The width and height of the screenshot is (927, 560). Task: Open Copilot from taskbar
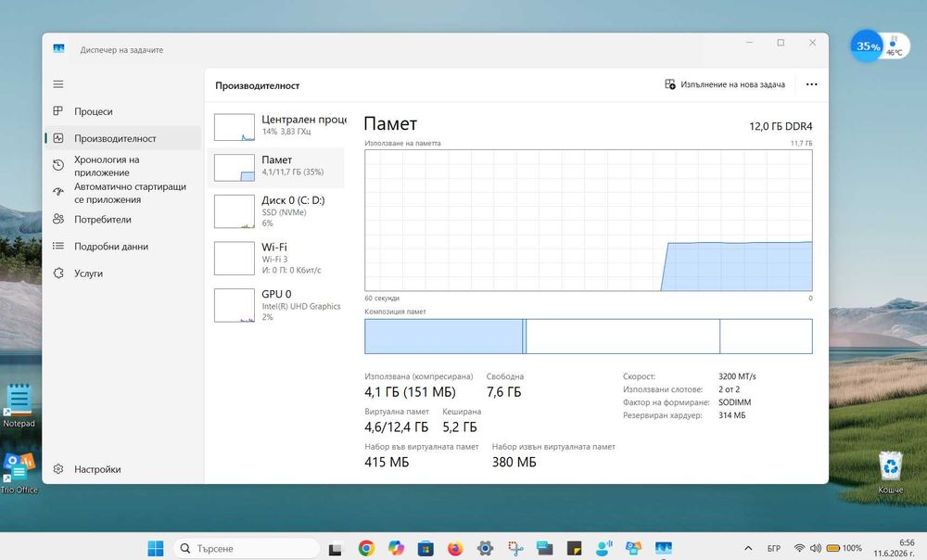(396, 548)
